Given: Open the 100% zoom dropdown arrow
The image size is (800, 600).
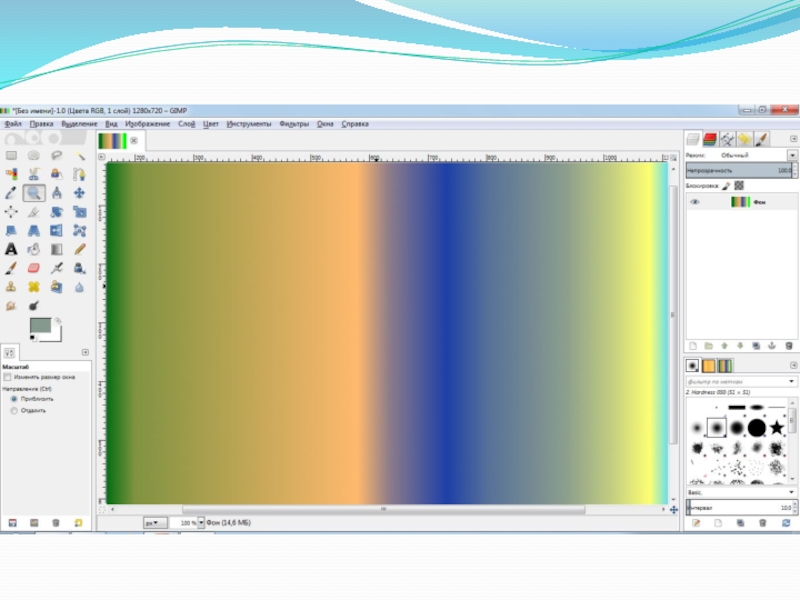Looking at the screenshot, I should [x=201, y=522].
